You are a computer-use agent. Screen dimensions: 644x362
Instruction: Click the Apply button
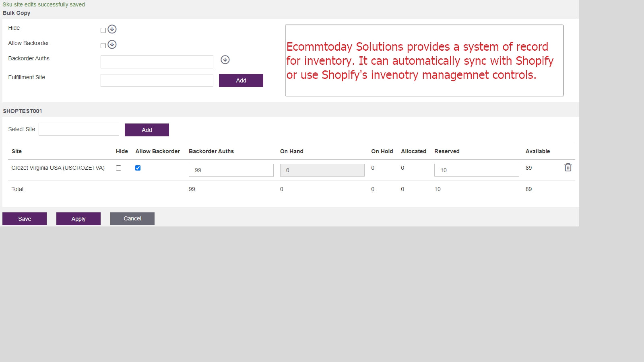point(78,218)
